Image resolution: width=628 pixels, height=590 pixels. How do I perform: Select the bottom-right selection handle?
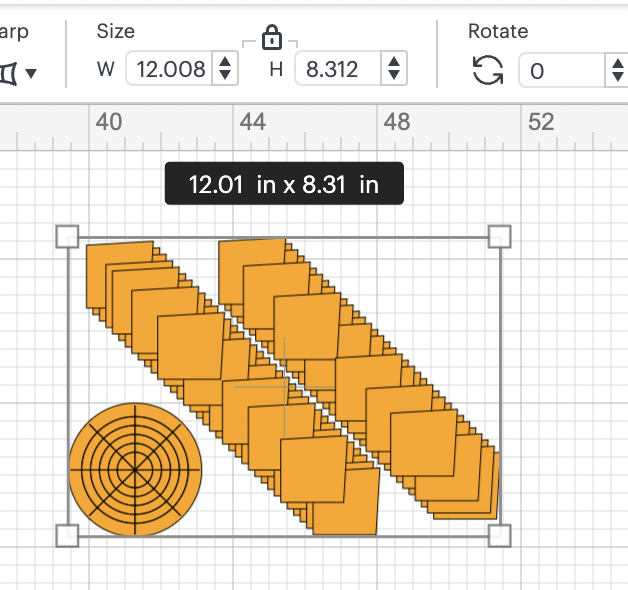(x=500, y=536)
